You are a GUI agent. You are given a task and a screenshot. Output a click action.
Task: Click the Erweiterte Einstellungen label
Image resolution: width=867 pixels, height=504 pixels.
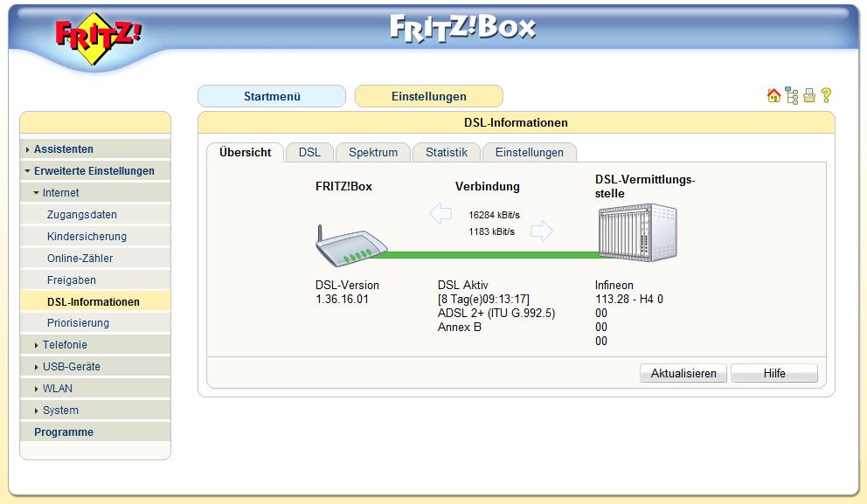tap(94, 170)
